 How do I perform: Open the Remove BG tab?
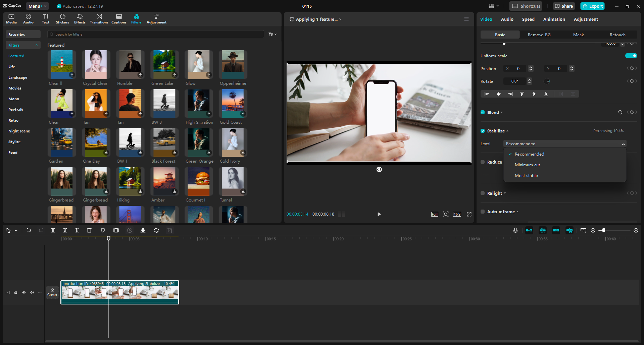pyautogui.click(x=539, y=35)
